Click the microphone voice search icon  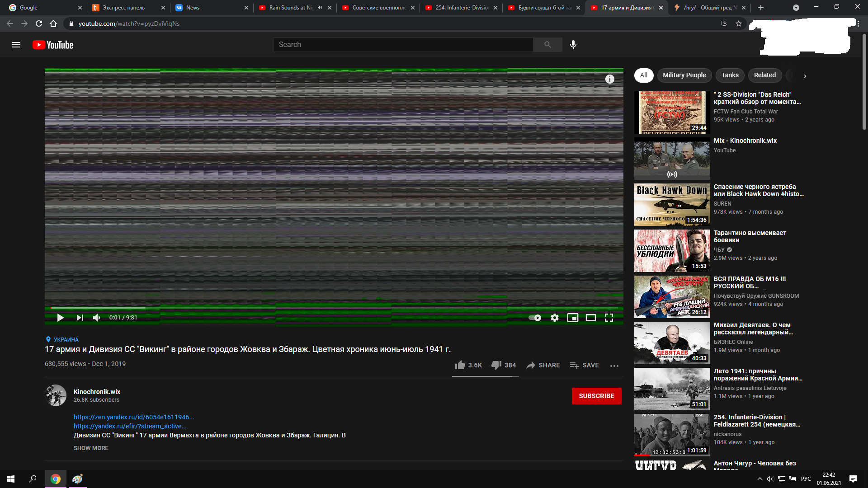(x=573, y=45)
